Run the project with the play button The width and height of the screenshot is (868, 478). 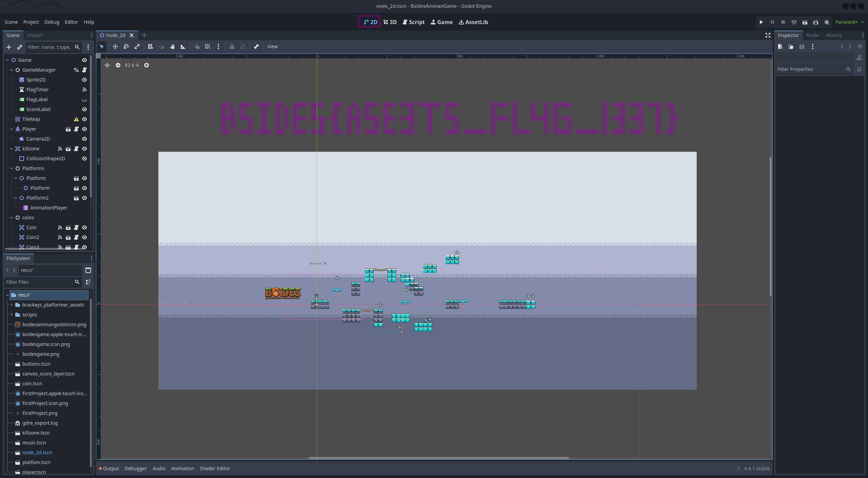coord(761,22)
